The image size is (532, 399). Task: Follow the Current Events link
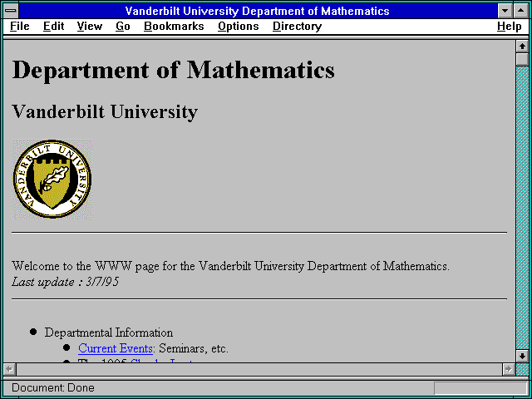point(116,348)
